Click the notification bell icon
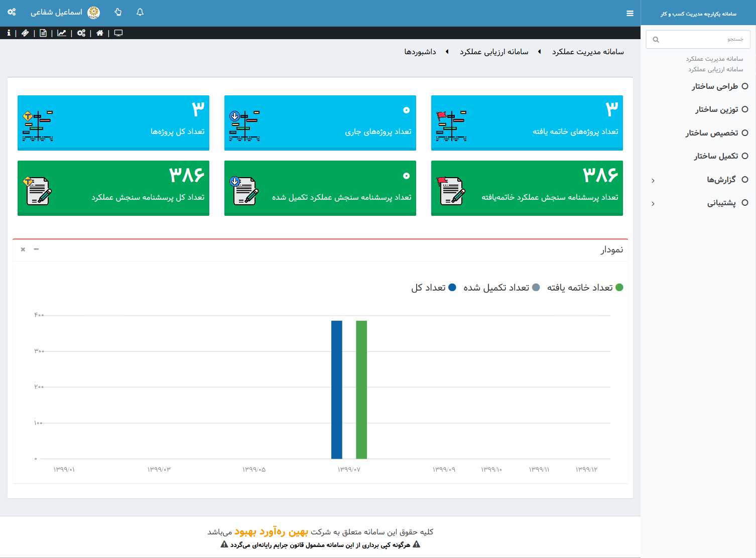756x558 pixels. coord(140,12)
